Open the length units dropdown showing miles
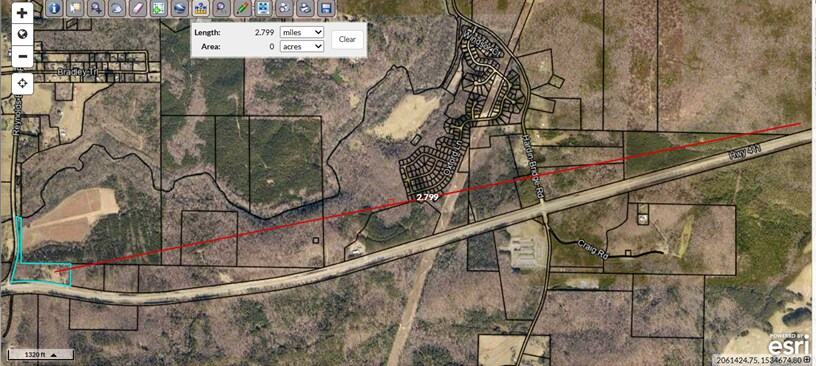This screenshot has width=816, height=366. coord(302,32)
